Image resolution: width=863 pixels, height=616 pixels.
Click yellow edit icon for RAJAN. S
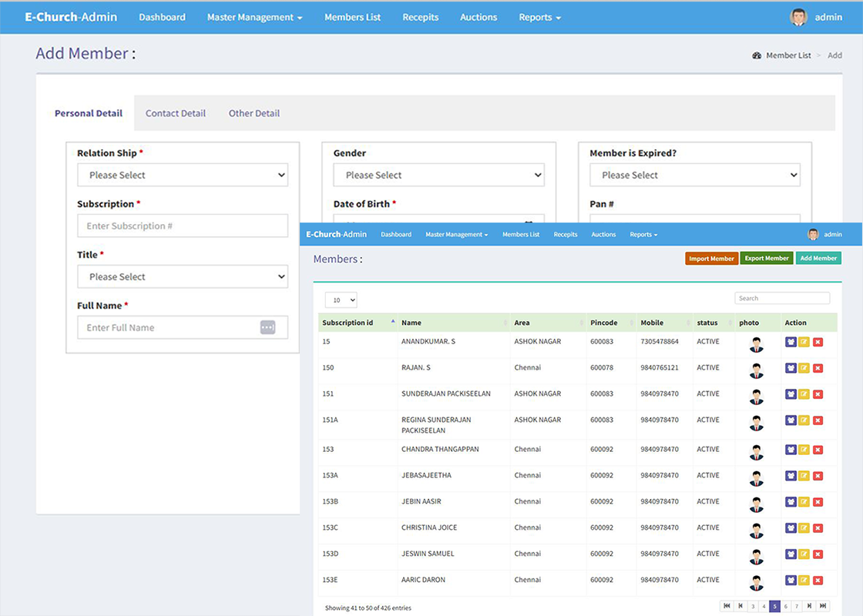[x=804, y=368]
